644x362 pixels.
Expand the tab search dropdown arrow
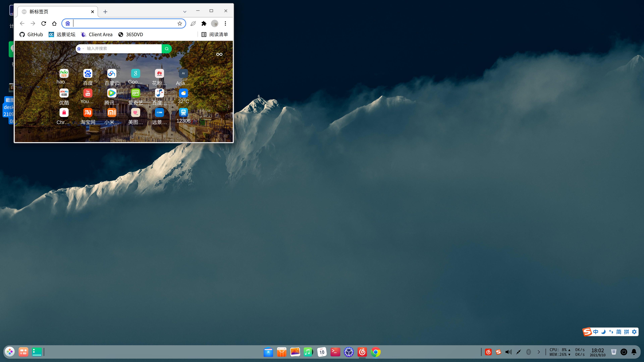tap(185, 12)
